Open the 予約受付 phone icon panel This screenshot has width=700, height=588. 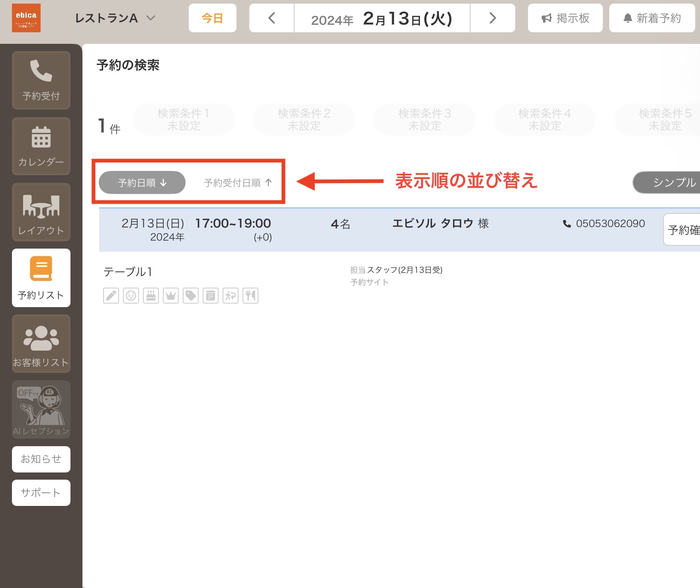click(41, 80)
